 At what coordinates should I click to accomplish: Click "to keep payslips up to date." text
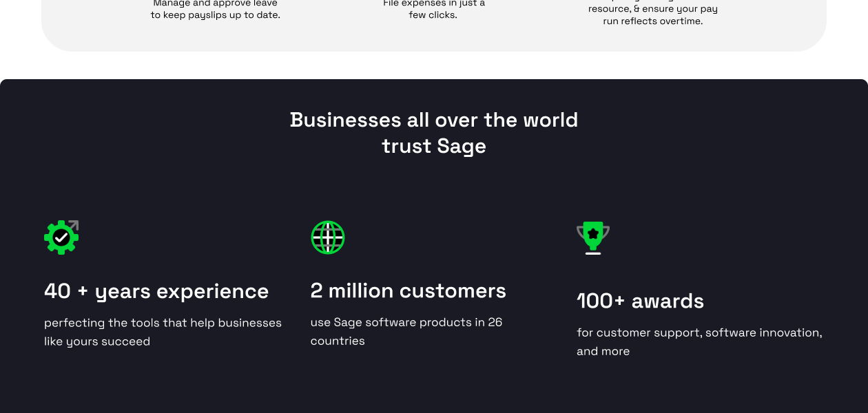pos(216,15)
